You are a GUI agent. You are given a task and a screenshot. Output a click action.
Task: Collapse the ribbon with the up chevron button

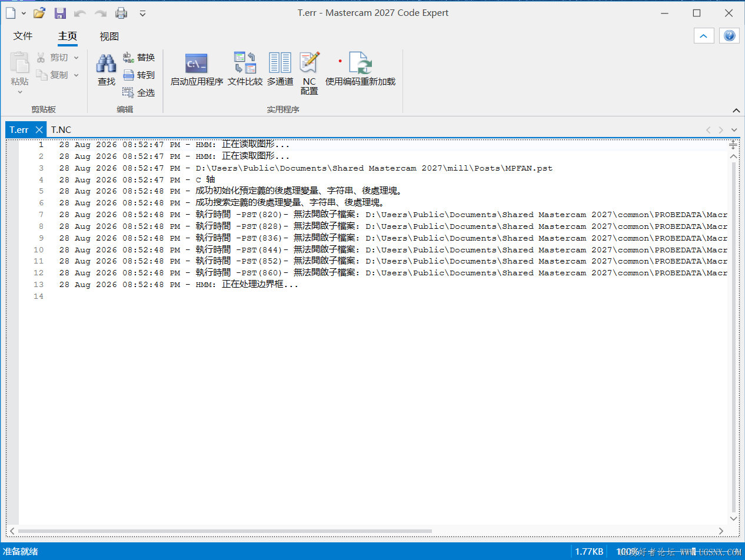pyautogui.click(x=704, y=36)
